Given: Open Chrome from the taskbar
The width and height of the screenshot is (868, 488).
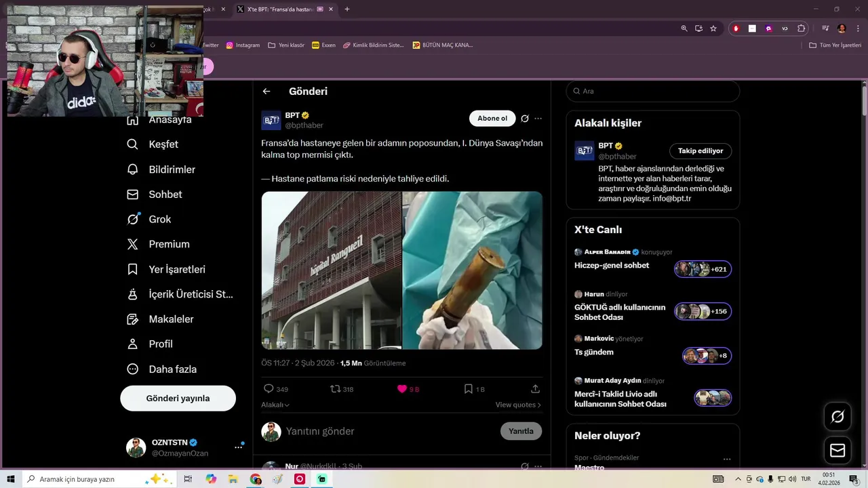Looking at the screenshot, I should pyautogui.click(x=256, y=479).
